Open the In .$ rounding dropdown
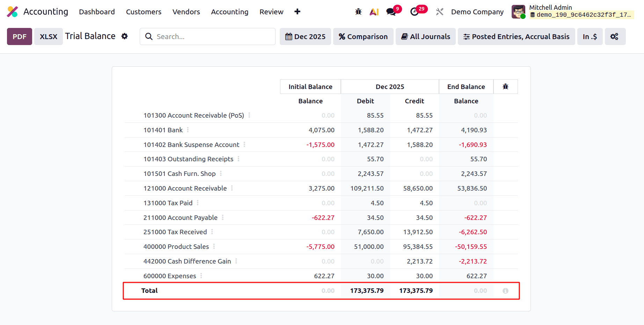Screen dimensions: 644x325 coord(590,37)
